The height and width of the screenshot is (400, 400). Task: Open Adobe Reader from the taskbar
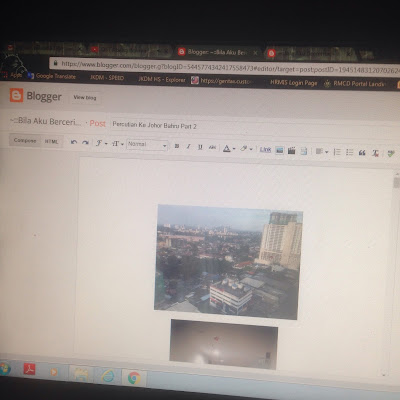[x=29, y=369]
